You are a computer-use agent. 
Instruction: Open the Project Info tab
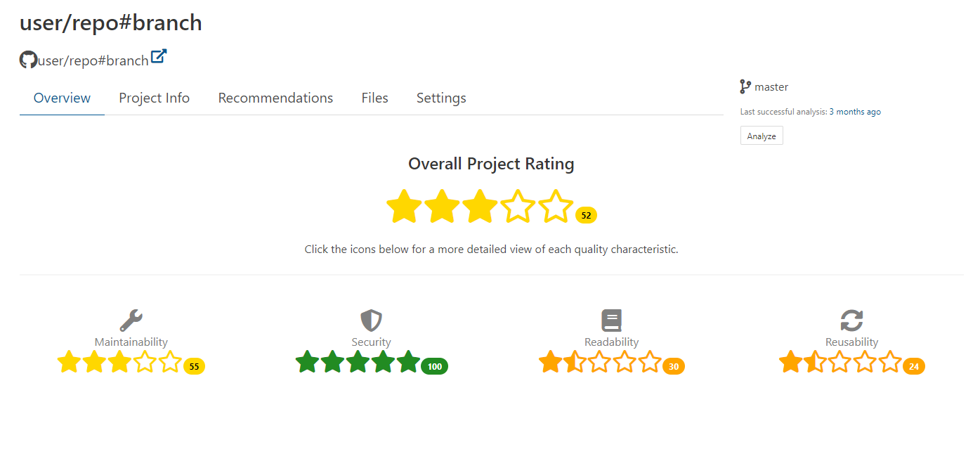coord(155,98)
